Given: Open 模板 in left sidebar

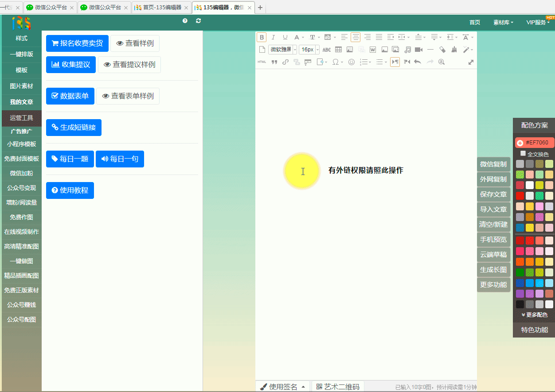Looking at the screenshot, I should (x=21, y=70).
